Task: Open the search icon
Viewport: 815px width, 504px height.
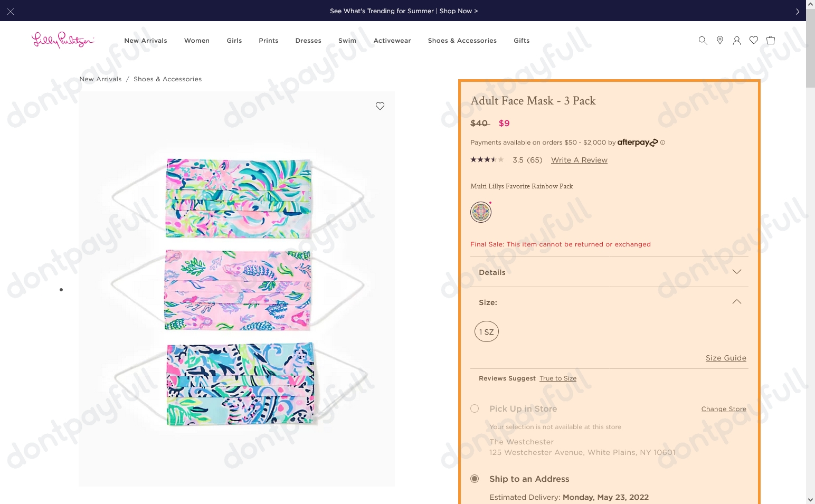Action: click(x=703, y=40)
